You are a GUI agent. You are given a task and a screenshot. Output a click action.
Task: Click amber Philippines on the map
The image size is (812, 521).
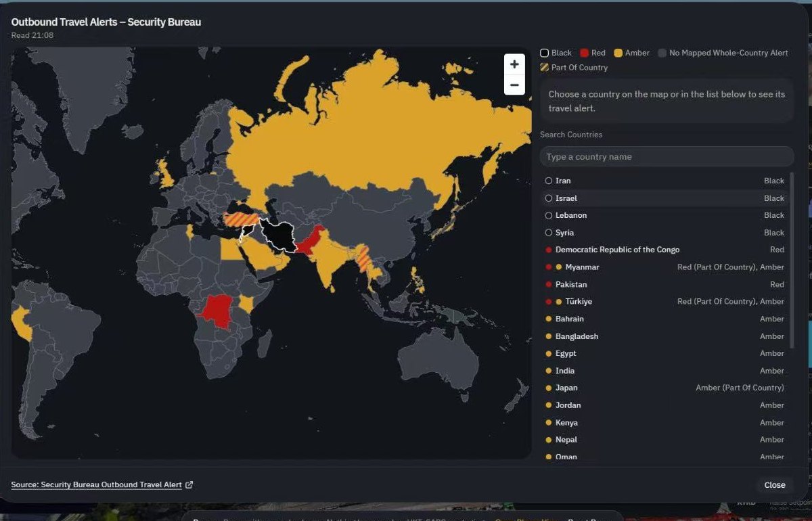click(x=417, y=279)
